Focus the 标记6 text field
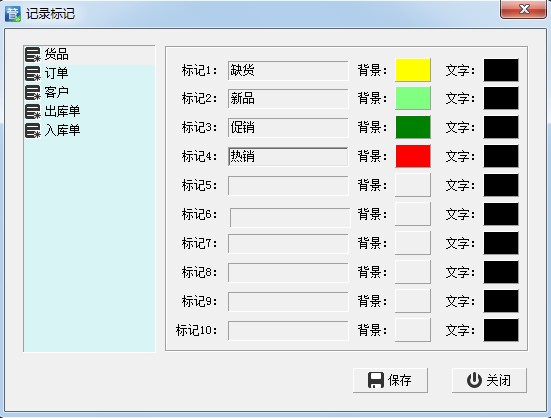The width and height of the screenshot is (551, 418). 290,217
